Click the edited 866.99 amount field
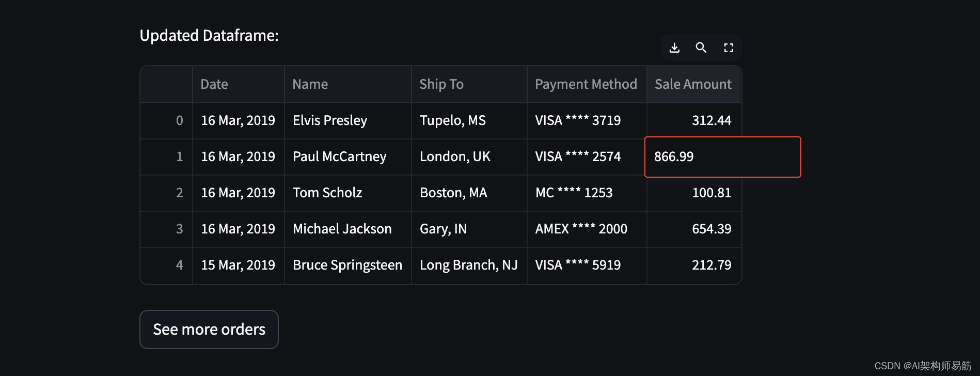This screenshot has width=980, height=376. [x=722, y=157]
